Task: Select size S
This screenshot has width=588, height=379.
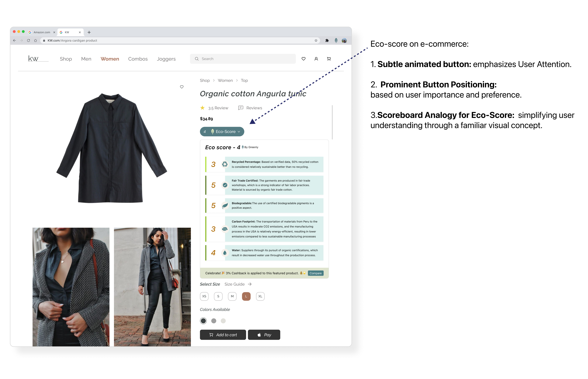Action: tap(218, 296)
